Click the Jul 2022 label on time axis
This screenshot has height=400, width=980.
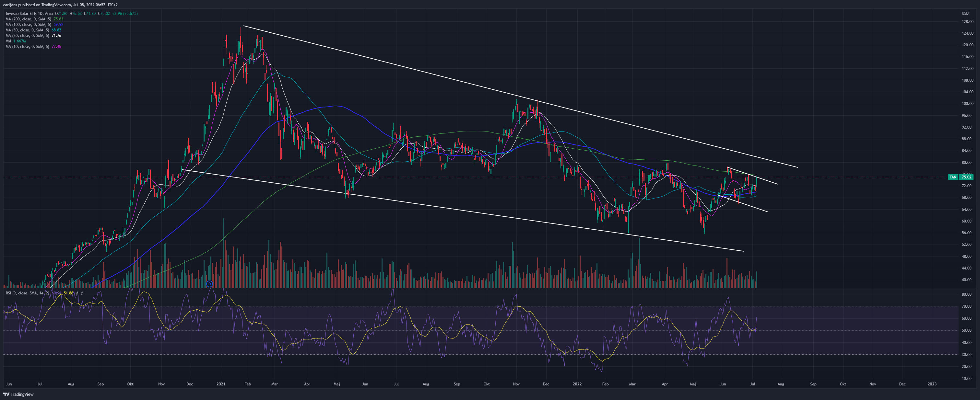pyautogui.click(x=752, y=384)
